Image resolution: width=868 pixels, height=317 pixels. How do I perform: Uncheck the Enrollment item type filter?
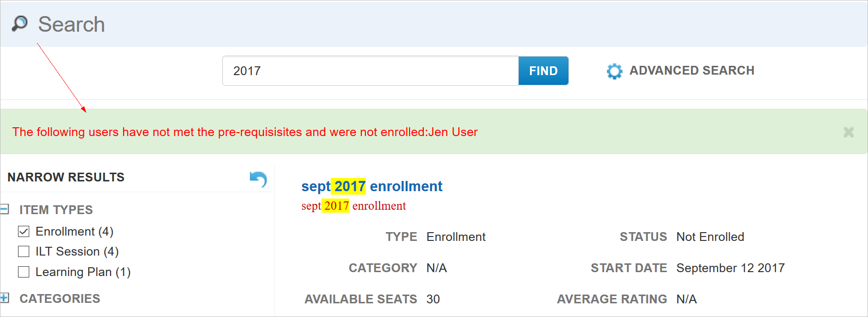[24, 231]
